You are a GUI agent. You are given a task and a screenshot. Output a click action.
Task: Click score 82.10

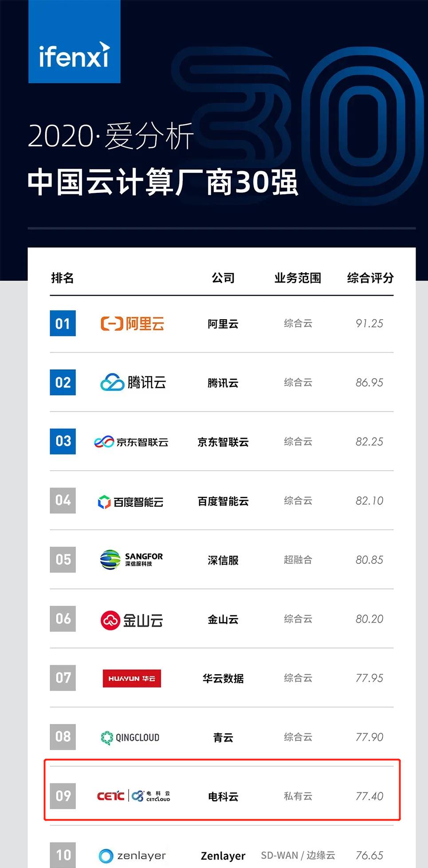click(369, 501)
